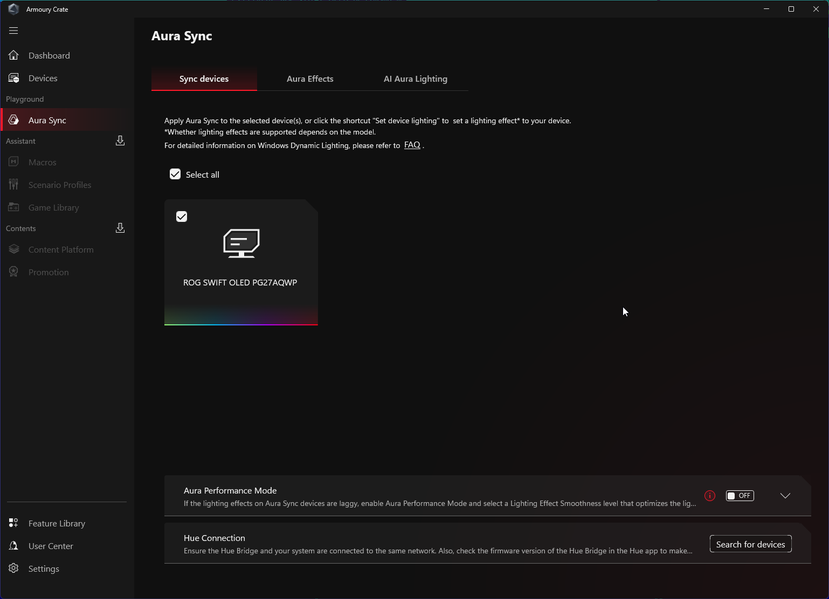The image size is (829, 599).
Task: Turn on Aura Performance Mode toggle
Action: tap(739, 496)
